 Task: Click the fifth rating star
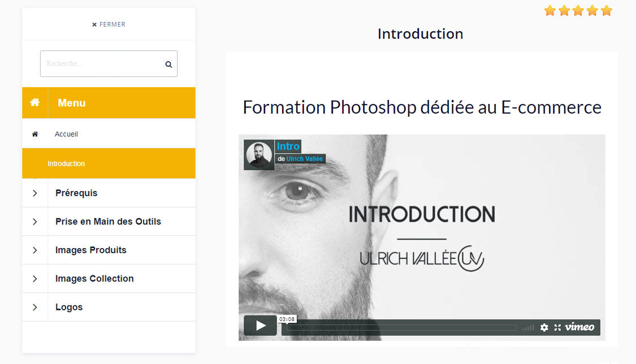(607, 11)
